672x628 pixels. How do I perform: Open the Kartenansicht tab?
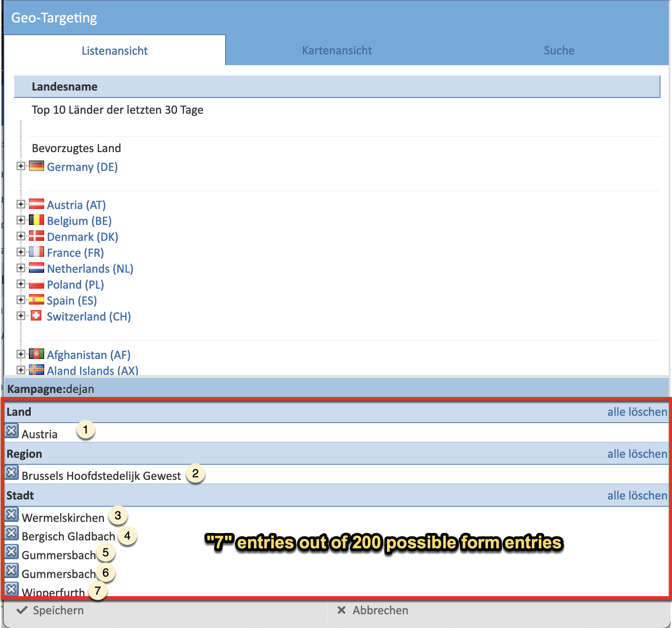[337, 50]
